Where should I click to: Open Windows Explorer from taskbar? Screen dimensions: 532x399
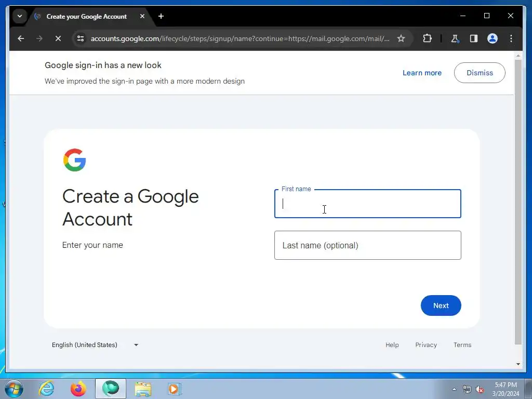143,389
